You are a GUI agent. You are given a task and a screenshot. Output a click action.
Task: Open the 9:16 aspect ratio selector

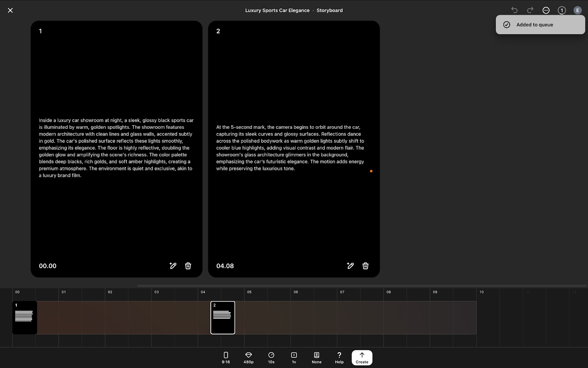click(226, 358)
